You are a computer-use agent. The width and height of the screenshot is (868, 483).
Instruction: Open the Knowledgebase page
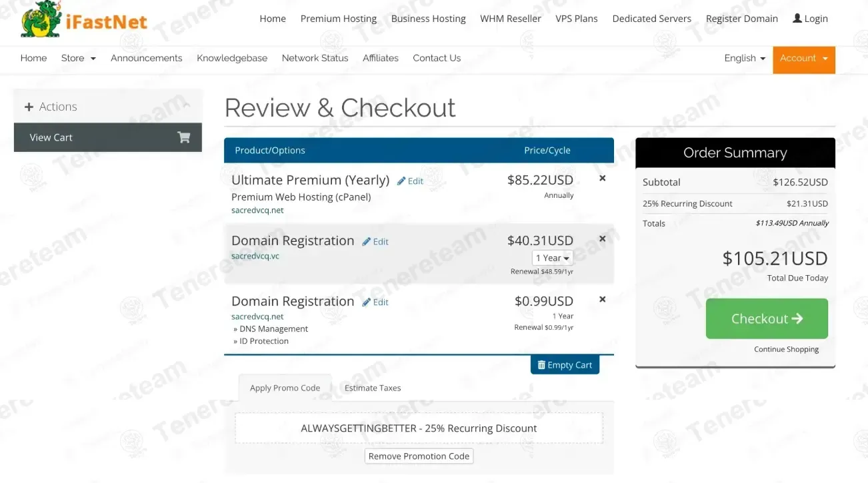(232, 58)
